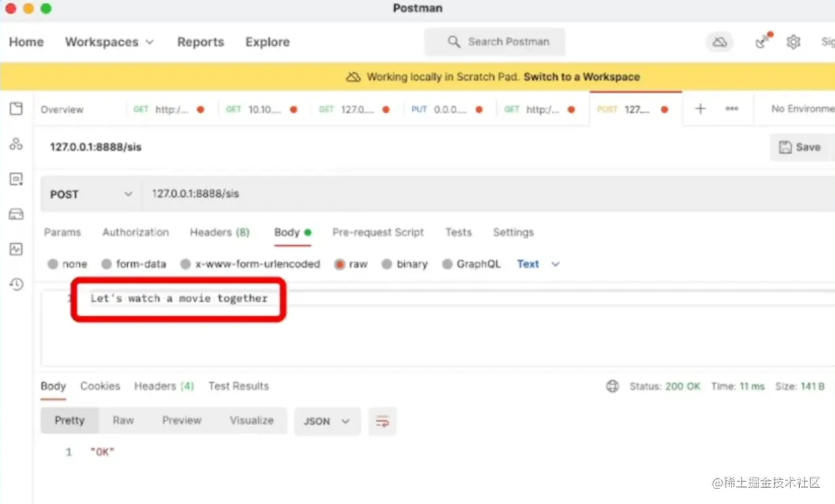Switch to the Pre-request Script tab
Screen dimensions: 835x504
(x=378, y=232)
